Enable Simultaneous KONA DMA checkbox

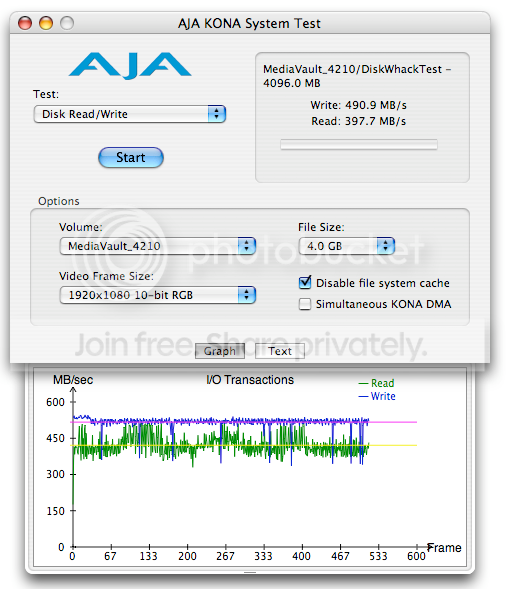(x=305, y=304)
